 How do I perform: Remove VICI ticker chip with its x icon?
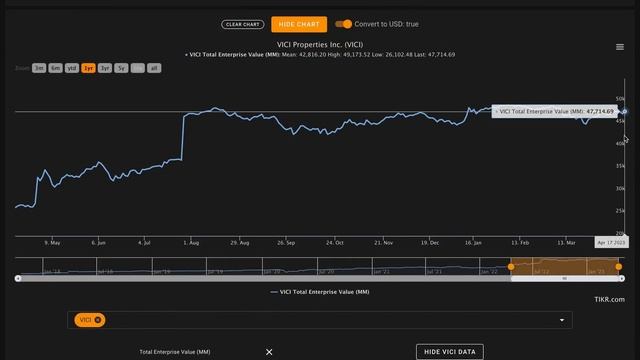(98, 320)
